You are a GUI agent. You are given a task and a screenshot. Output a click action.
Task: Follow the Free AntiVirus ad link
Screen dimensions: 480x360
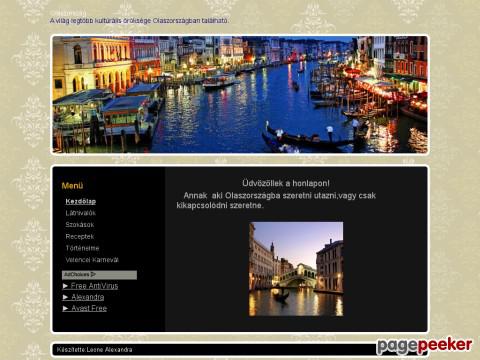click(94, 286)
